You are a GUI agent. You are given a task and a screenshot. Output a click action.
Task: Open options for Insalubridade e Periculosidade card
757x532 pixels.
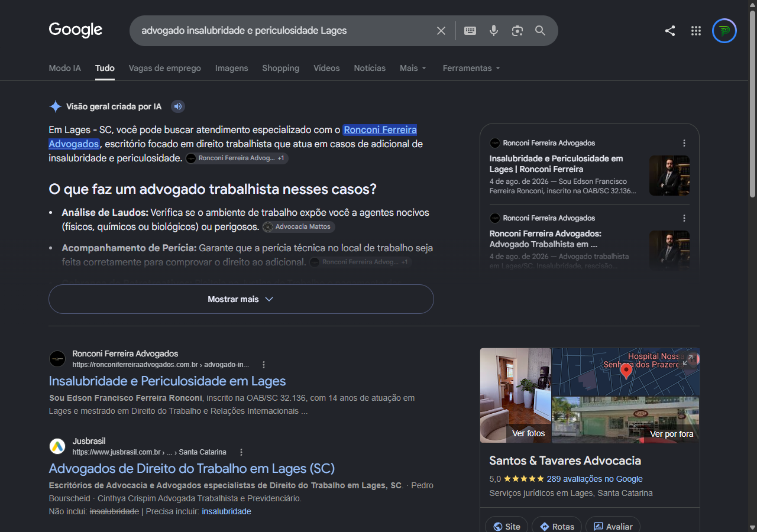click(x=684, y=143)
